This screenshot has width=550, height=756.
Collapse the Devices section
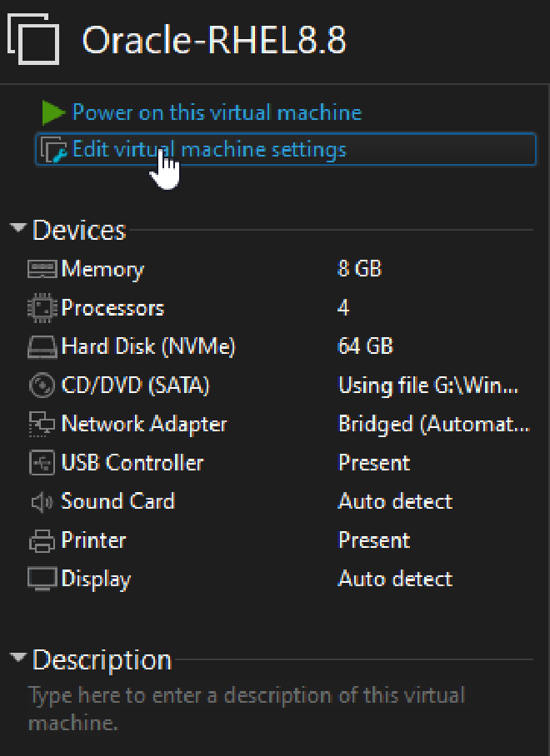click(18, 229)
